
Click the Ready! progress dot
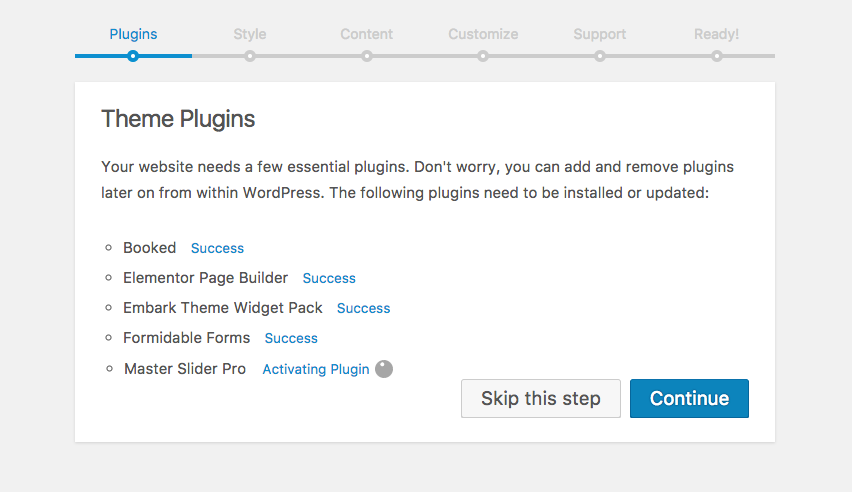[x=717, y=56]
